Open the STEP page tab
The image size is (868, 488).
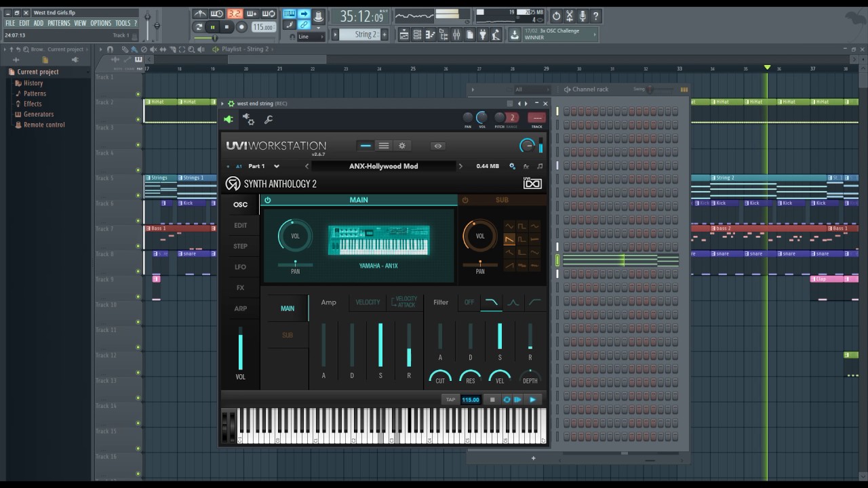(x=241, y=246)
